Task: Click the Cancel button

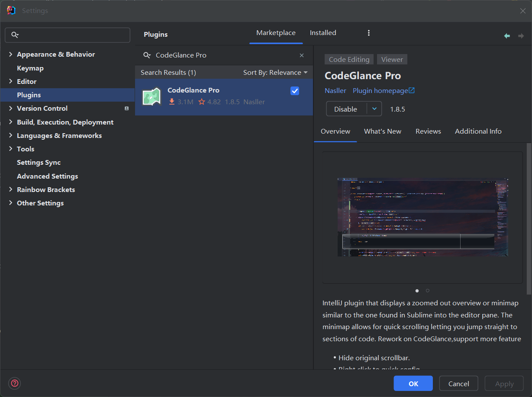Action: (458, 384)
